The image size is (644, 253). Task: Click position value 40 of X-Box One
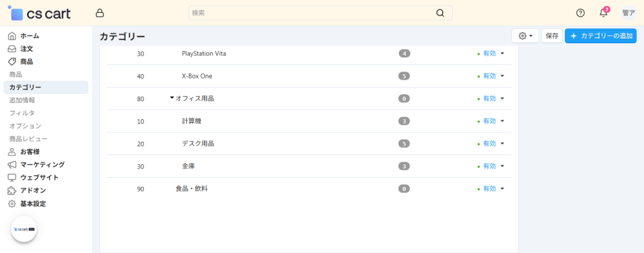[140, 76]
